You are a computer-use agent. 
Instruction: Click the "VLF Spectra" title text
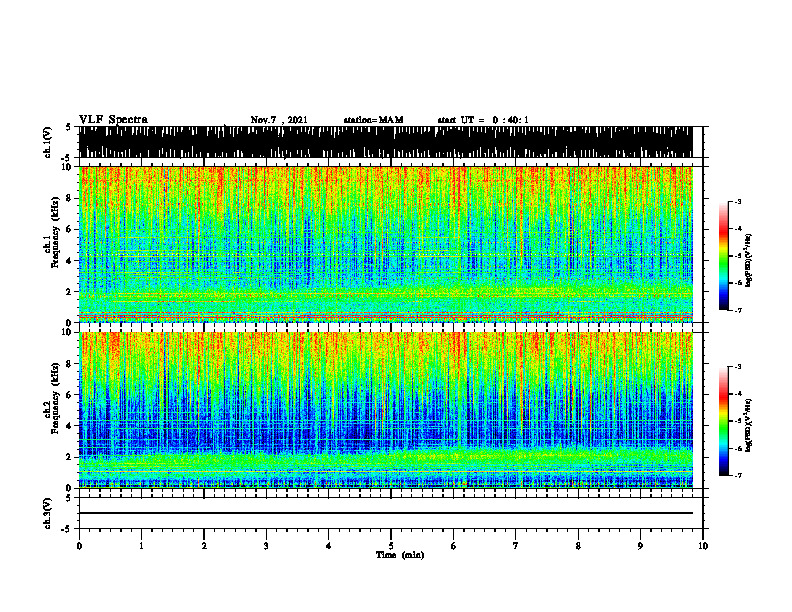tap(113, 120)
